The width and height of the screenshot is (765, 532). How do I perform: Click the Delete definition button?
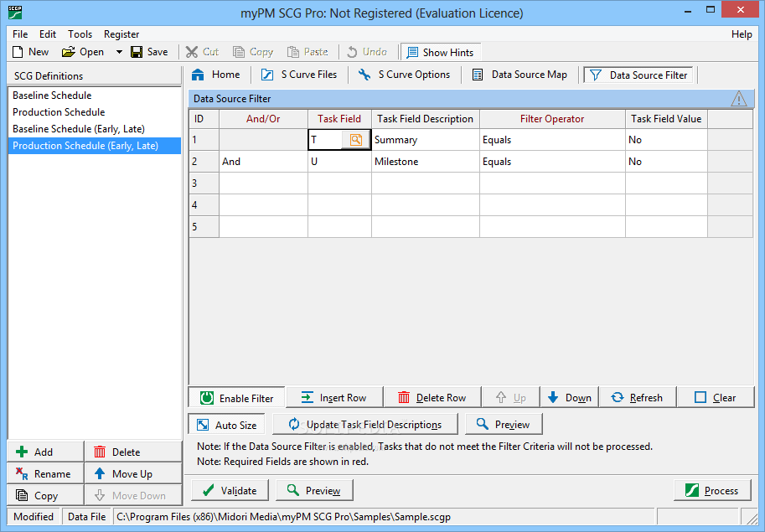tap(134, 452)
